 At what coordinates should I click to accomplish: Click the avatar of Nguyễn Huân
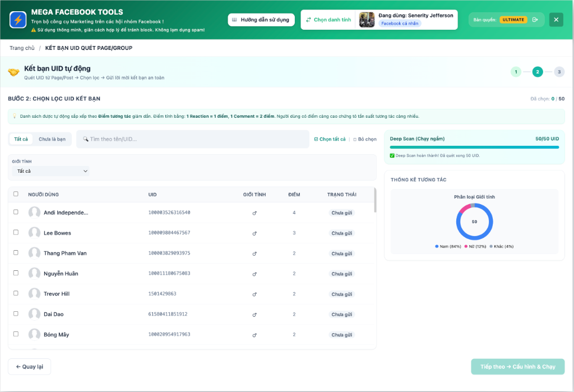(x=34, y=273)
